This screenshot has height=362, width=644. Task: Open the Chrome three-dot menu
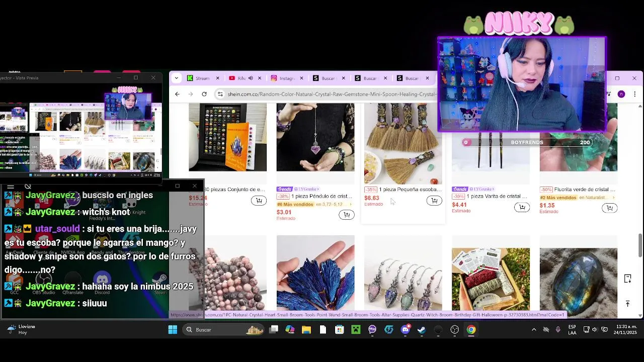(635, 94)
